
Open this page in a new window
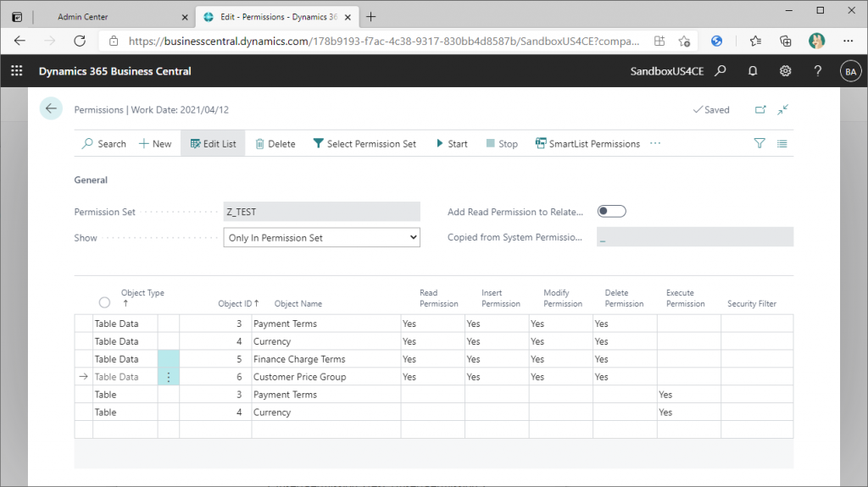[x=760, y=109]
